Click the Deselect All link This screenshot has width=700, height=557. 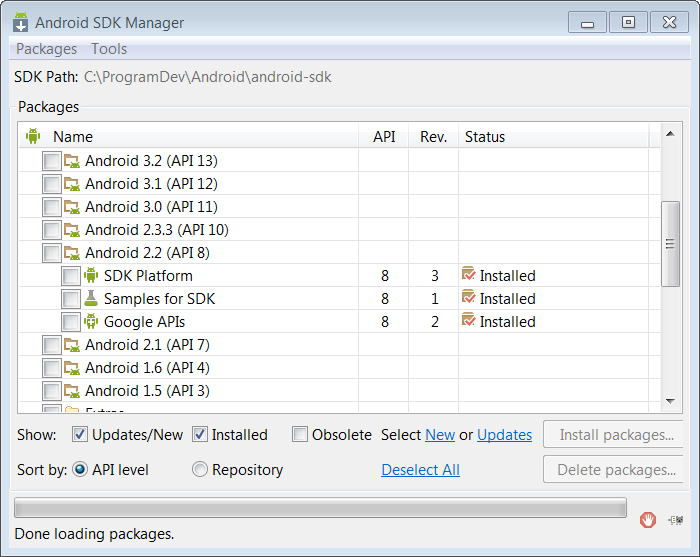click(x=421, y=470)
